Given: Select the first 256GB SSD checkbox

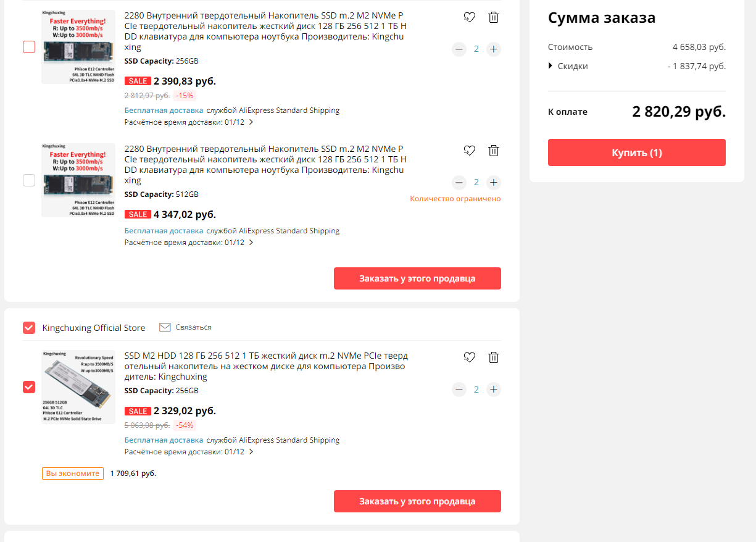Looking at the screenshot, I should (x=29, y=47).
